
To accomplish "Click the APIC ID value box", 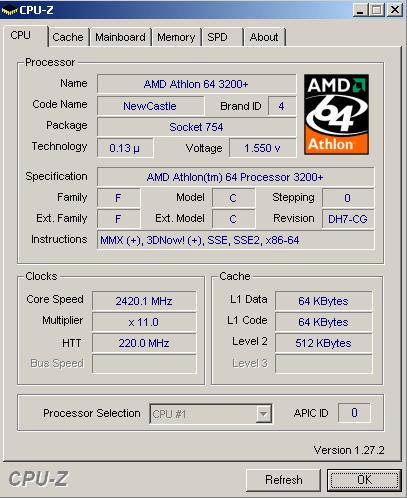I will click(354, 413).
